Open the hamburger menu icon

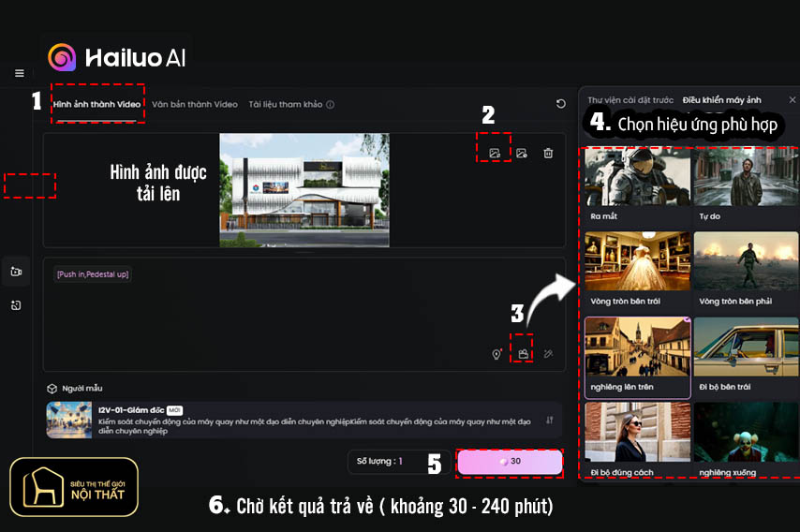(x=20, y=73)
